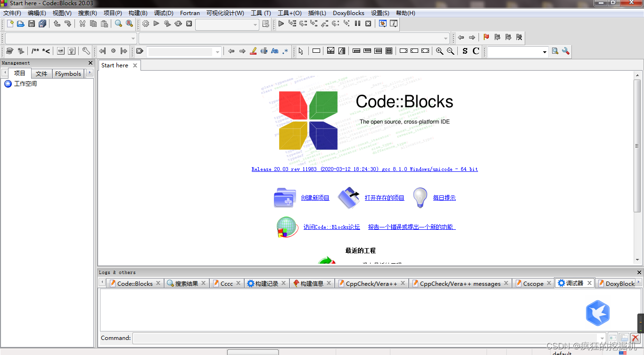This screenshot has width=644, height=355.
Task: Click the previous bookmark flag icon
Action: point(497,37)
